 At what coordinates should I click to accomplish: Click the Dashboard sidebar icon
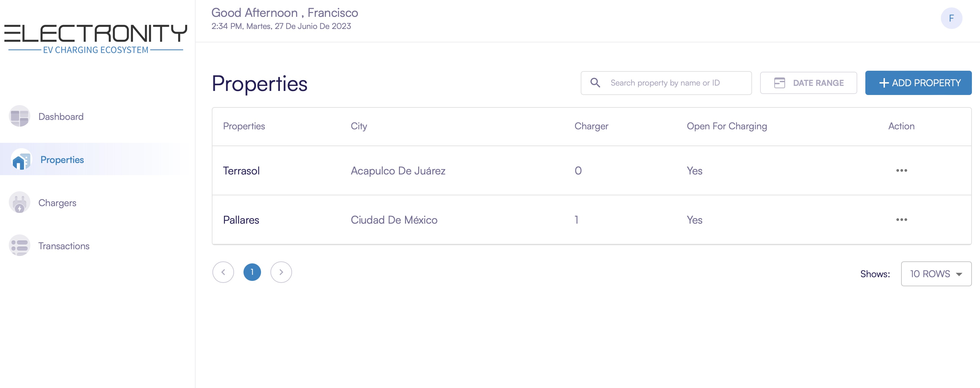[x=20, y=116]
